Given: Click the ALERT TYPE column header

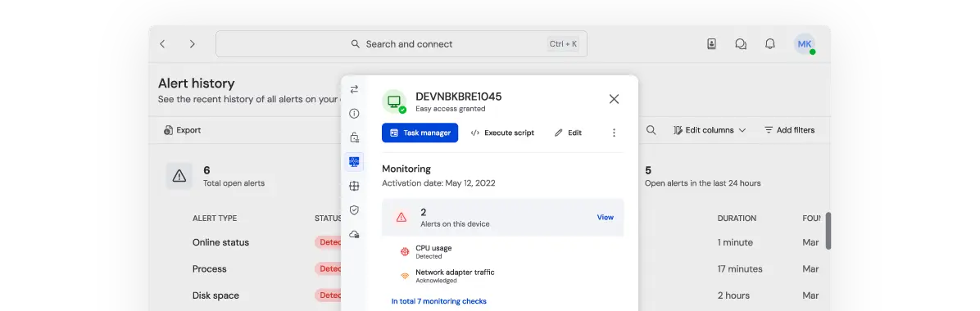Looking at the screenshot, I should tap(215, 219).
